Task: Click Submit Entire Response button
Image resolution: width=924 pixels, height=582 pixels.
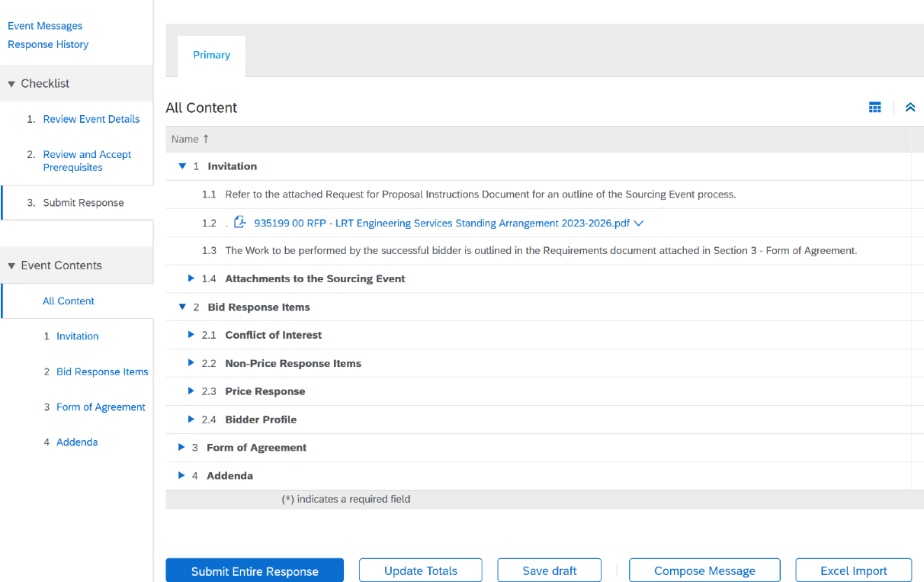Action: click(255, 571)
